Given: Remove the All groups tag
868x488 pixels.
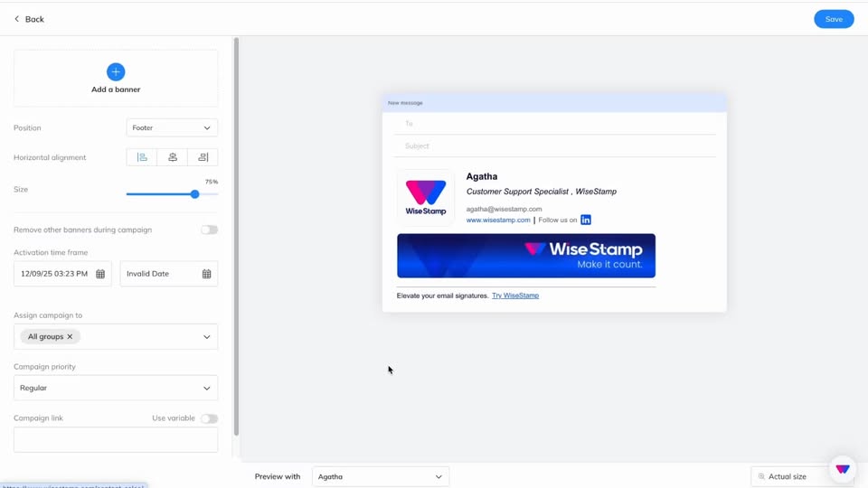Looking at the screenshot, I should tap(70, 336).
